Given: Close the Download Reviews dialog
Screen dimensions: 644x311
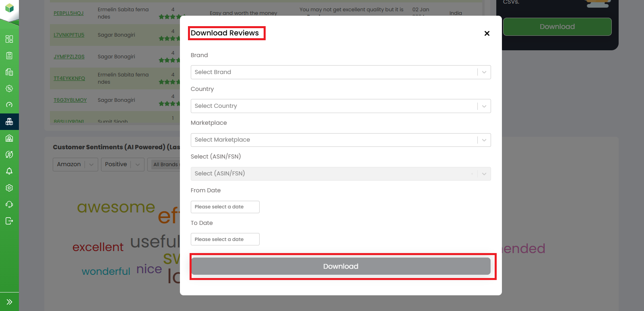Looking at the screenshot, I should (487, 33).
